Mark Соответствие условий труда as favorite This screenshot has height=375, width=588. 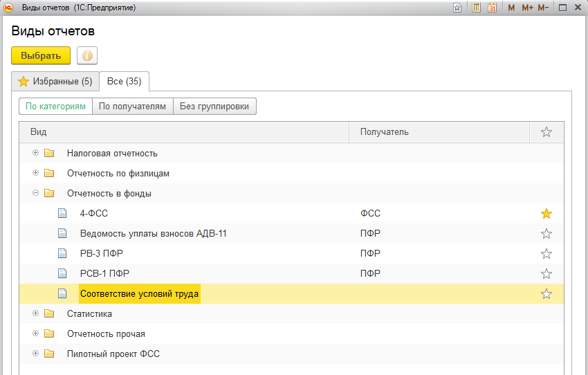546,294
